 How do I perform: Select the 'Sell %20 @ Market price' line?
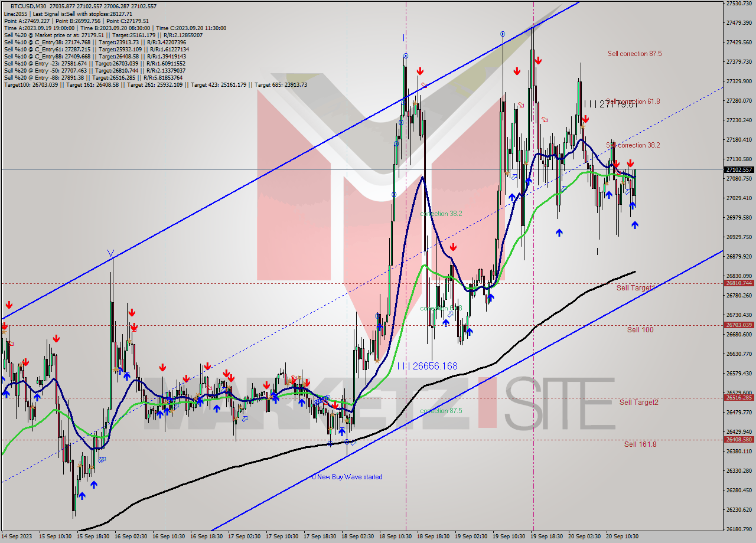coord(103,35)
